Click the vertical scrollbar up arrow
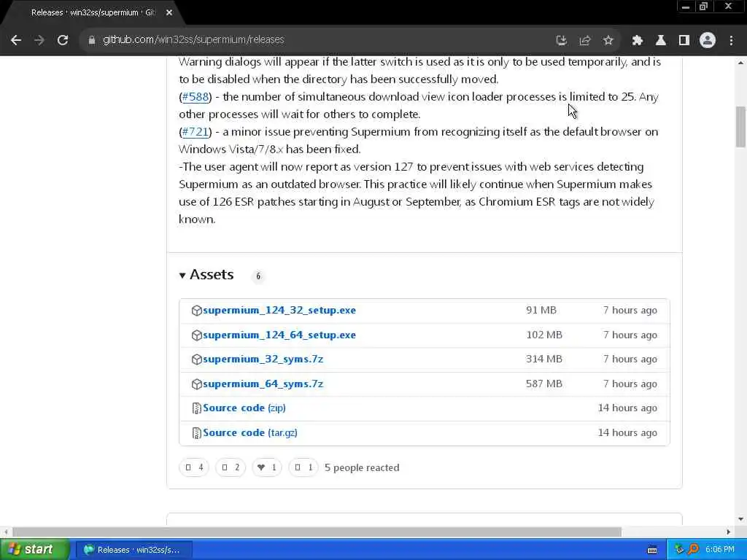 pyautogui.click(x=740, y=63)
